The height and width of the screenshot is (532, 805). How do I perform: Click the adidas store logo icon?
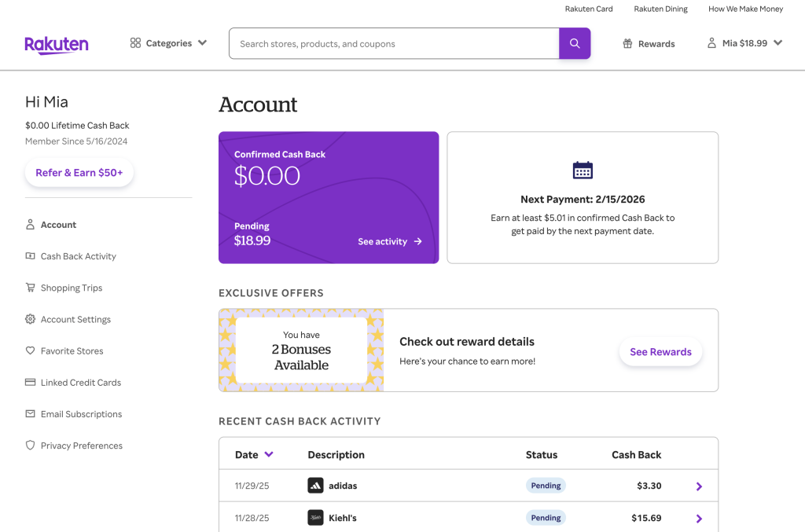(315, 486)
